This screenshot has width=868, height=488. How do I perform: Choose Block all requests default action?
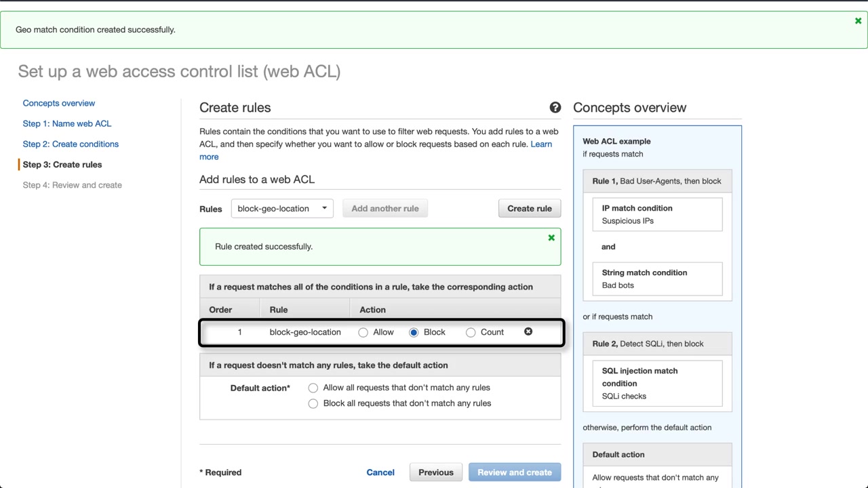click(x=313, y=403)
